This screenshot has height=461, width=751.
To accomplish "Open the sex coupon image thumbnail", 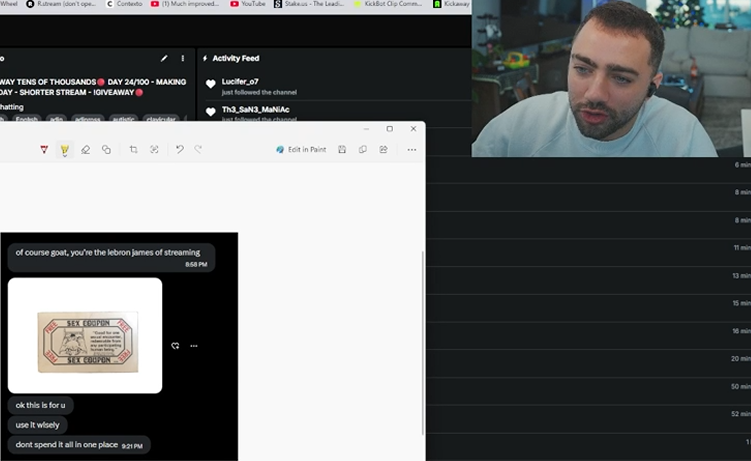I will pyautogui.click(x=85, y=336).
